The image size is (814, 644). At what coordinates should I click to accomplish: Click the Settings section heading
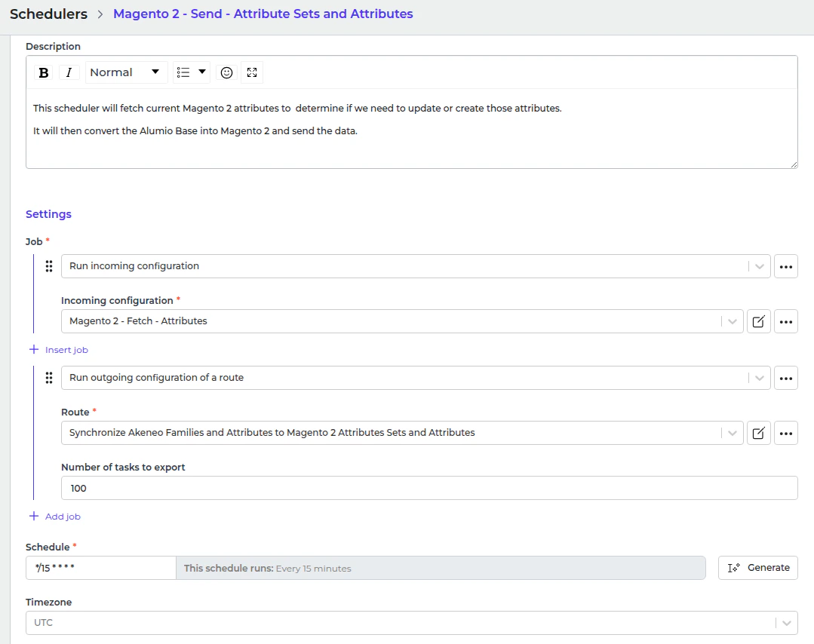pyautogui.click(x=48, y=214)
